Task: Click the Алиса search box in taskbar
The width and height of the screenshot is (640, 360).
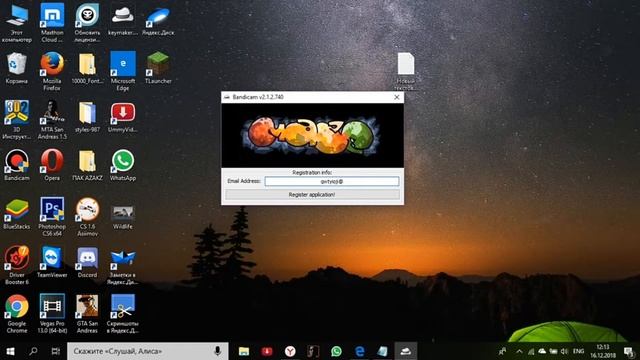Action: pos(147,351)
